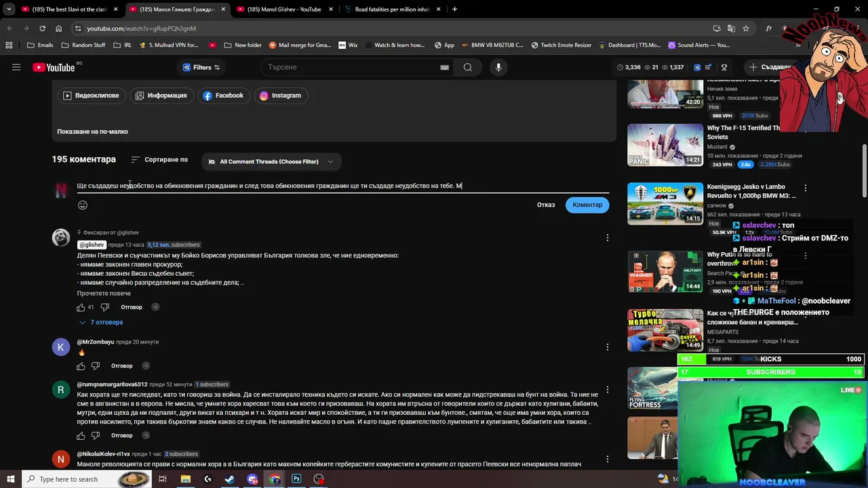Open the Турбо мелачка video thumbnail

pyautogui.click(x=665, y=330)
